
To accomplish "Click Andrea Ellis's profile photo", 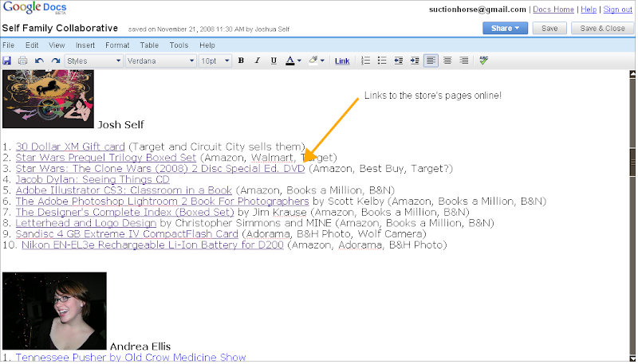I will click(54, 311).
